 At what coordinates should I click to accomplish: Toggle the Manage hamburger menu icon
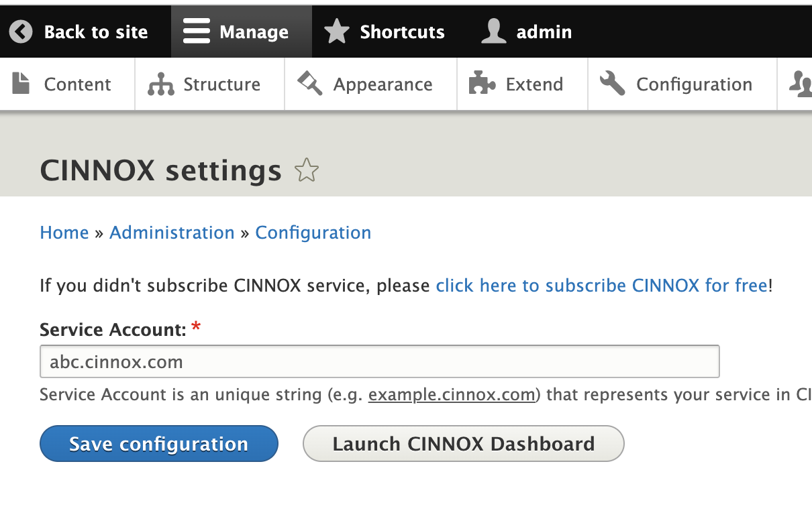pyautogui.click(x=197, y=32)
